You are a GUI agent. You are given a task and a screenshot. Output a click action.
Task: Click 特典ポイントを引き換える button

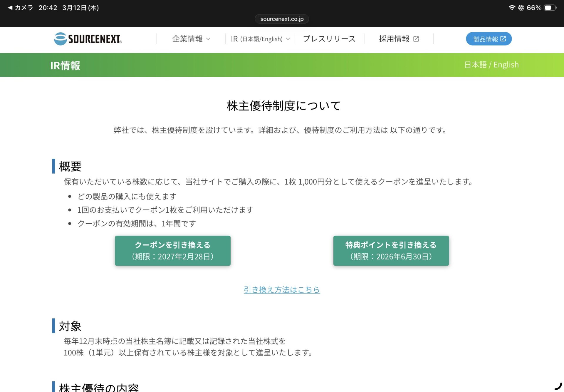coord(391,251)
